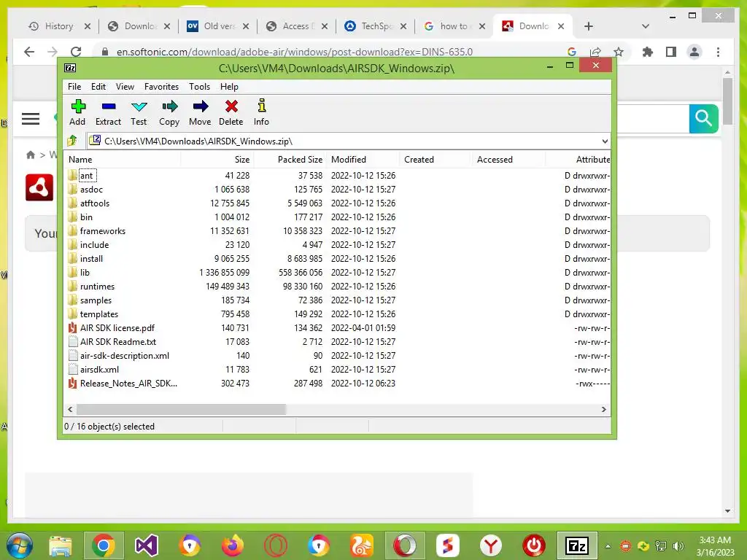Open 7-Zip system menu icon in title bar
Screen dimensions: 747x560
[70, 68]
